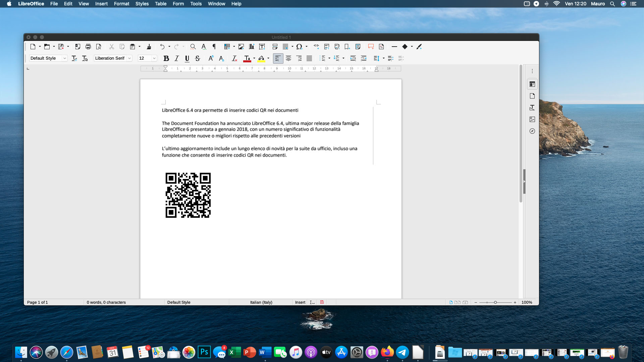Expand the font size 12 dropdown
This screenshot has width=644, height=362.
pyautogui.click(x=154, y=58)
